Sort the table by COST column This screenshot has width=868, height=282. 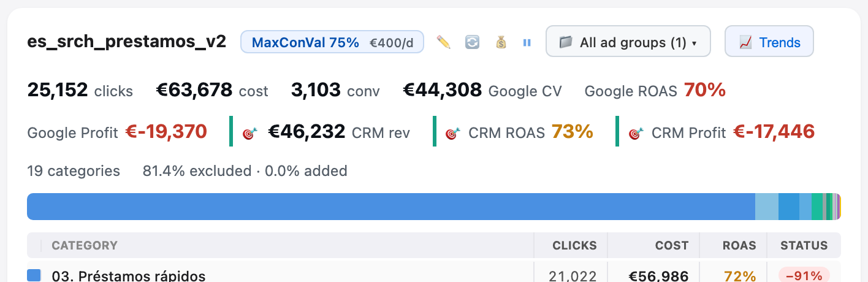(672, 246)
